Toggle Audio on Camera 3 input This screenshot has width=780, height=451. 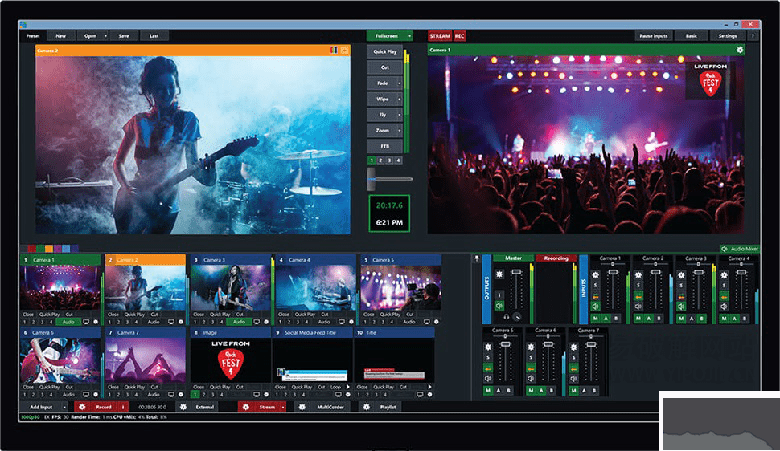coord(237,321)
